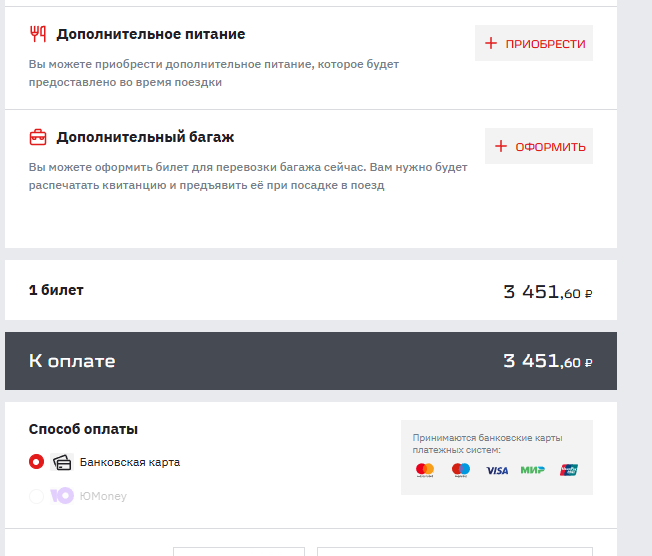Click the bank card icon

click(62, 462)
